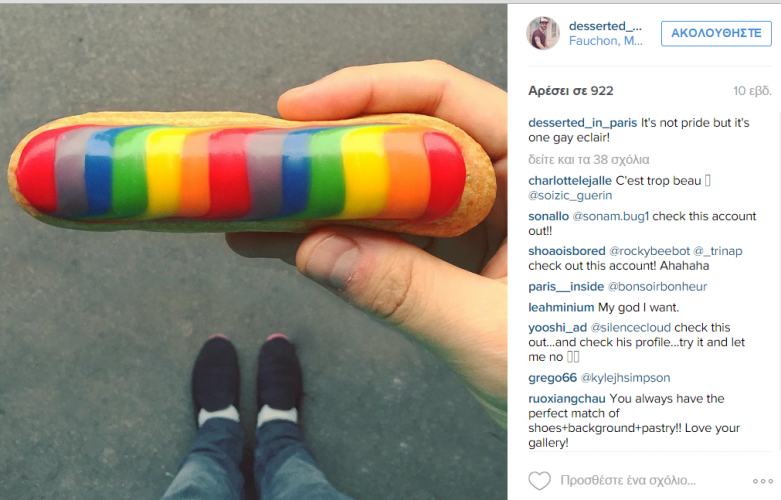Focus the Προσθέστε ένα σχόλιο comment field
The width and height of the screenshot is (781, 500).
[x=628, y=481]
